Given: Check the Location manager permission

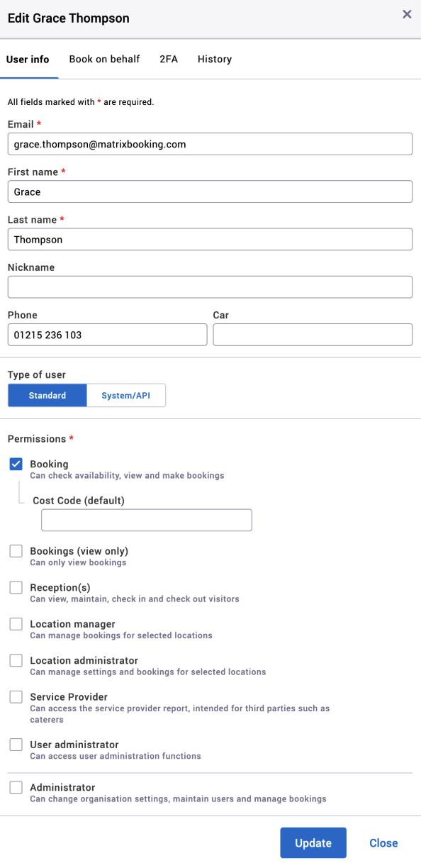Looking at the screenshot, I should [16, 624].
